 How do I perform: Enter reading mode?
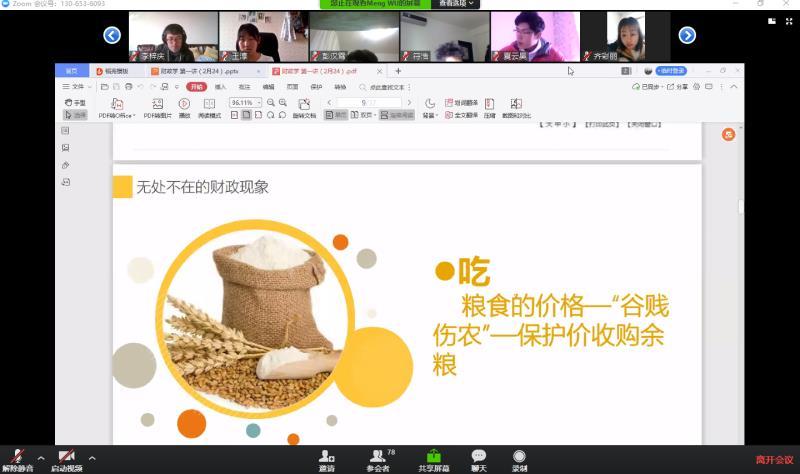point(209,108)
